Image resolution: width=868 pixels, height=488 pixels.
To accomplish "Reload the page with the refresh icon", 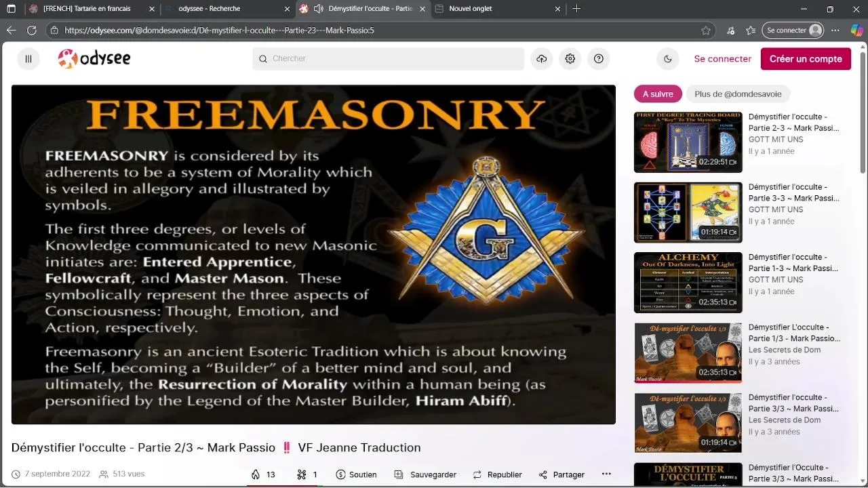I will (x=31, y=30).
